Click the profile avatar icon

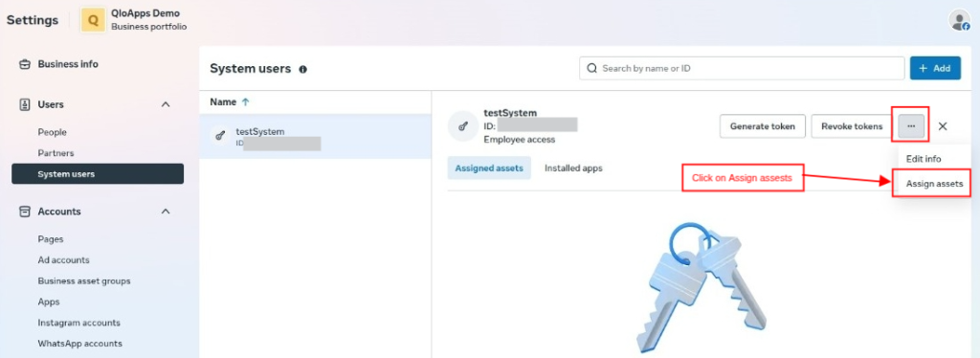click(x=959, y=20)
